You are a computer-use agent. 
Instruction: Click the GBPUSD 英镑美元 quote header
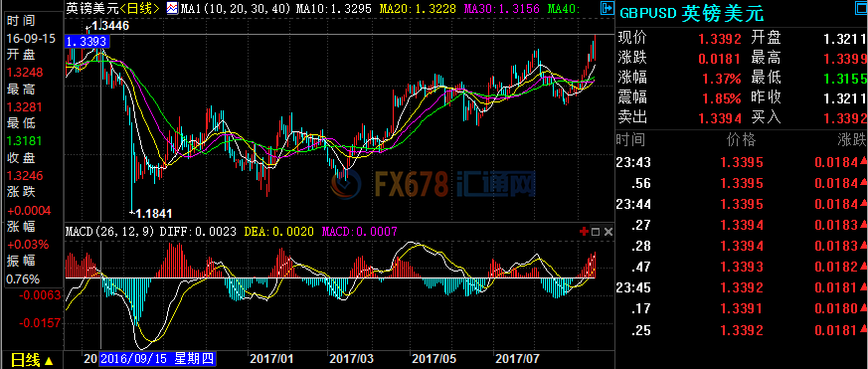tap(691, 13)
